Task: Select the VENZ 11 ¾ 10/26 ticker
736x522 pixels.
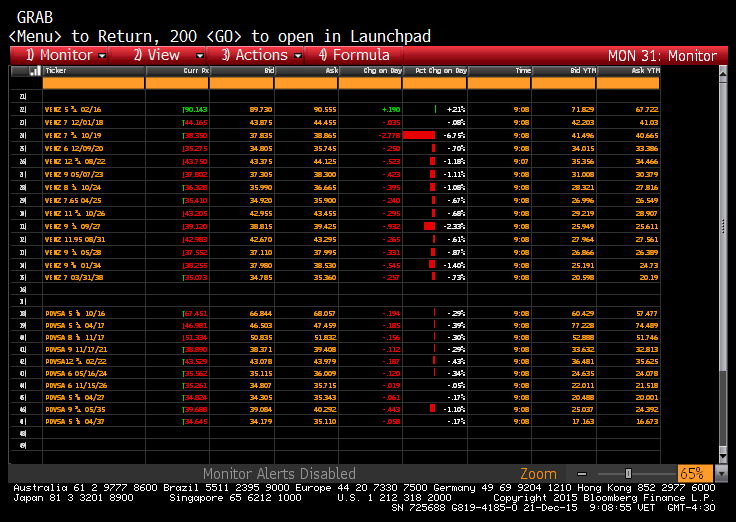Action: tap(75, 214)
